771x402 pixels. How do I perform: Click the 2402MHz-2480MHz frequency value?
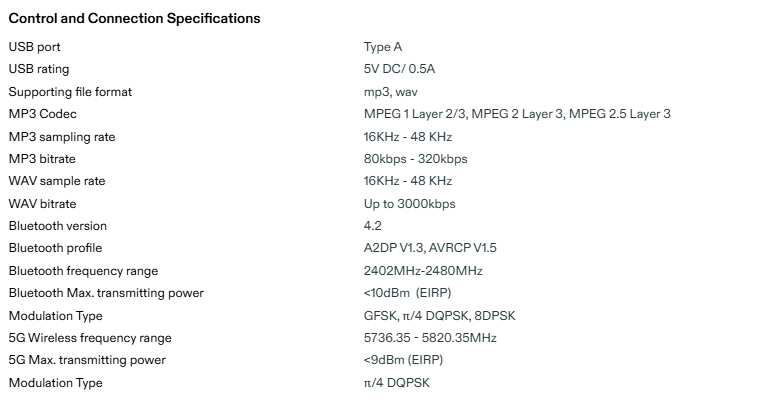point(423,271)
